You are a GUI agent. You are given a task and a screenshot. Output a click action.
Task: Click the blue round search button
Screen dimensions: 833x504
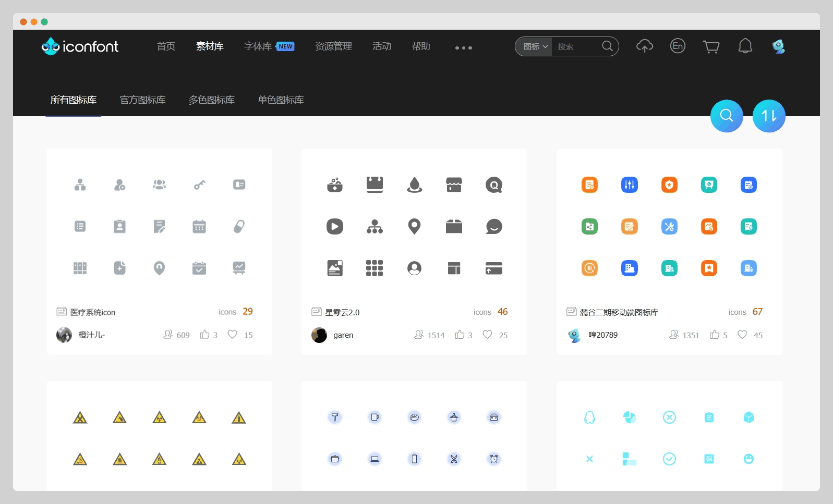tap(726, 116)
